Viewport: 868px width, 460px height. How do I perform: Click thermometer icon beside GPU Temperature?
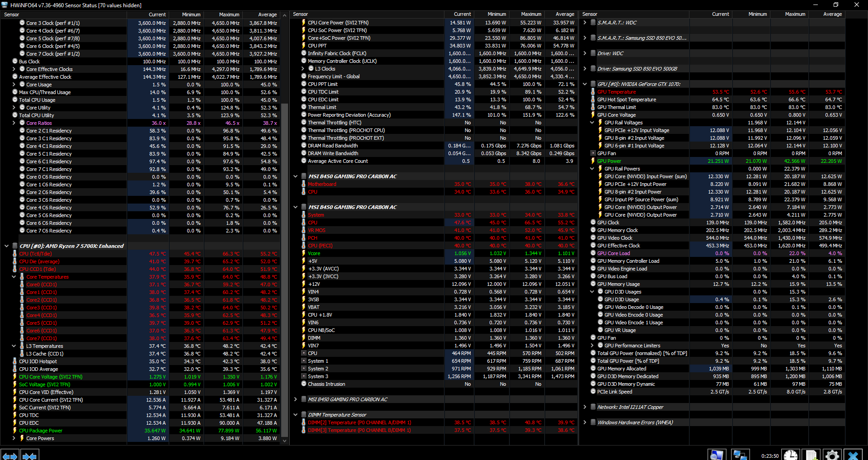pyautogui.click(x=593, y=92)
